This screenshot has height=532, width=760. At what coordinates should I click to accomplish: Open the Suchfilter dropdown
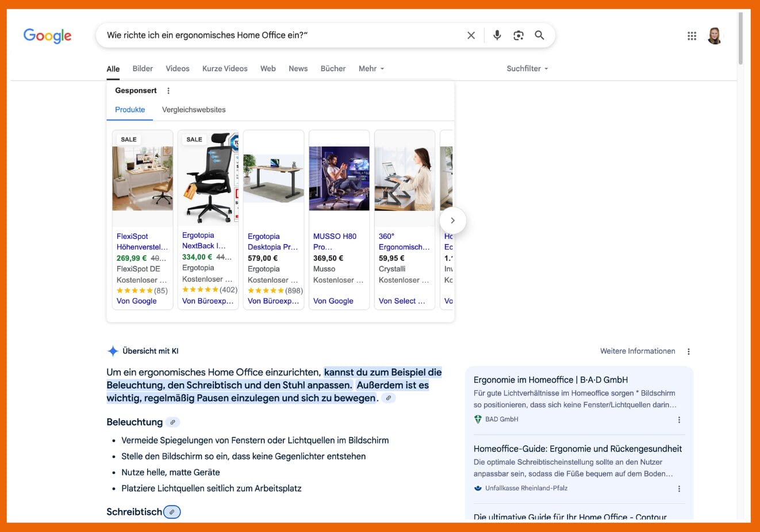[527, 68]
